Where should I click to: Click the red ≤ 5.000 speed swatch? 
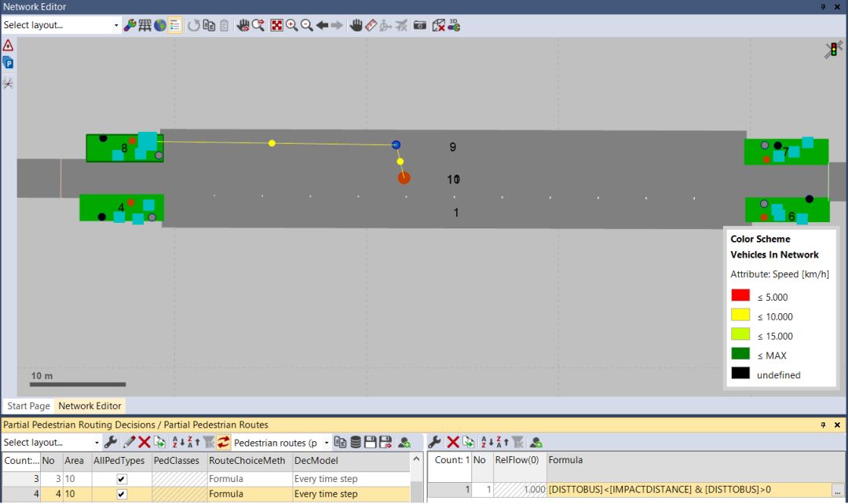pos(740,296)
